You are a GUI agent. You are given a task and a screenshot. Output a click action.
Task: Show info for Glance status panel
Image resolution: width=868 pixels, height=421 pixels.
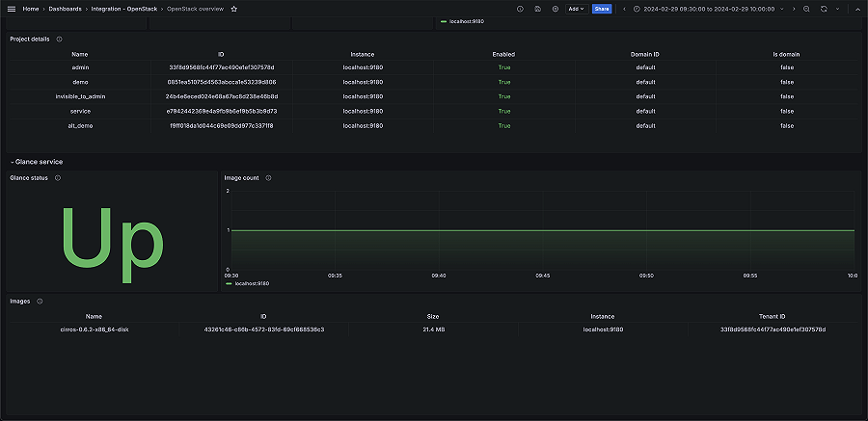tap(58, 178)
